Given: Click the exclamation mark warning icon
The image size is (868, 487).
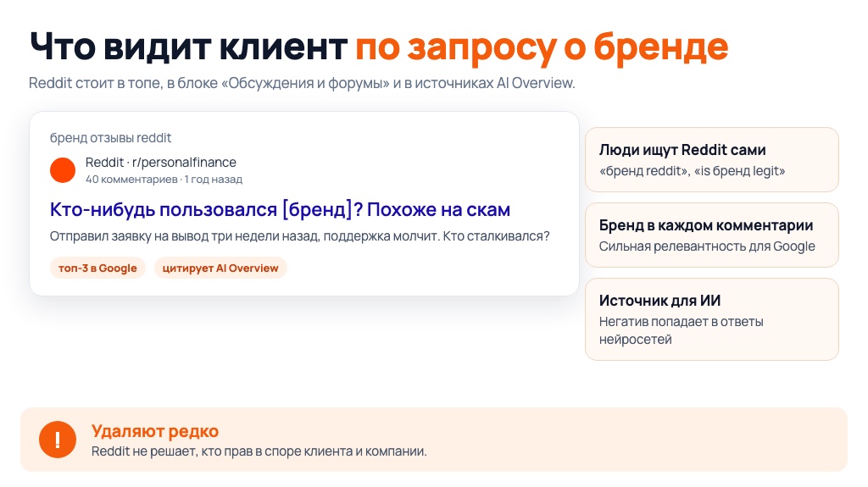Looking at the screenshot, I should coord(58,440).
